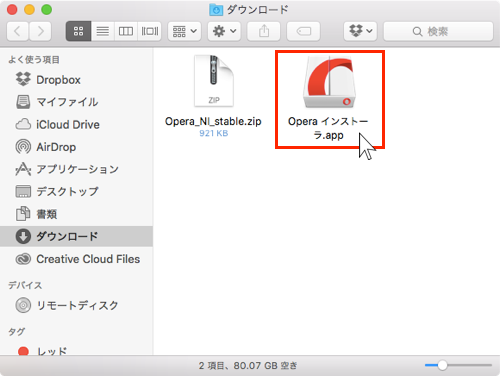
Task: Open Dropbox in the sidebar
Action: [76, 80]
